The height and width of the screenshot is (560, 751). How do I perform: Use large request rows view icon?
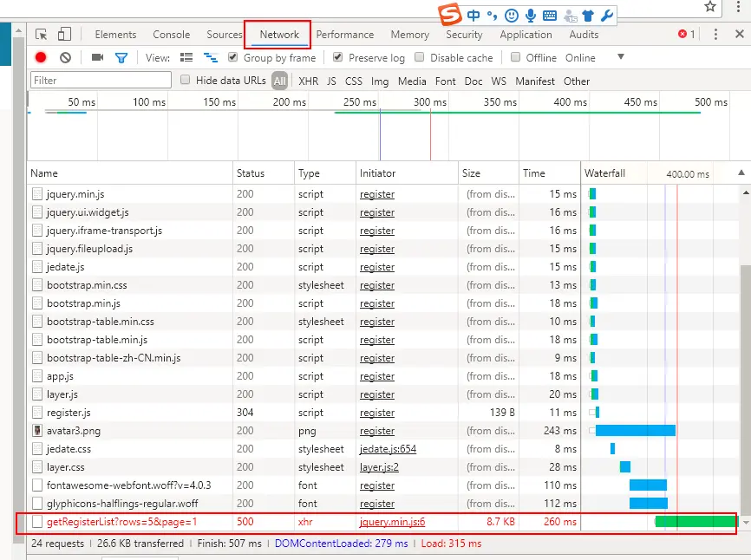[186, 57]
